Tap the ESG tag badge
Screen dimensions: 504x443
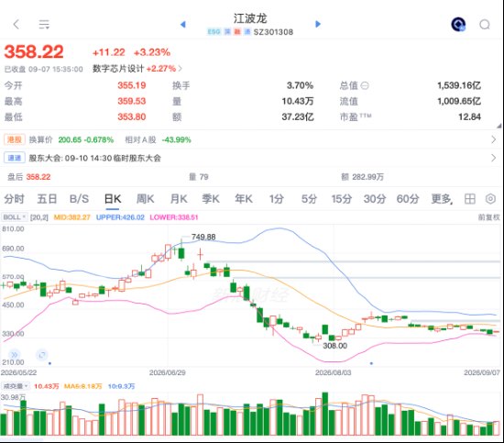(214, 31)
